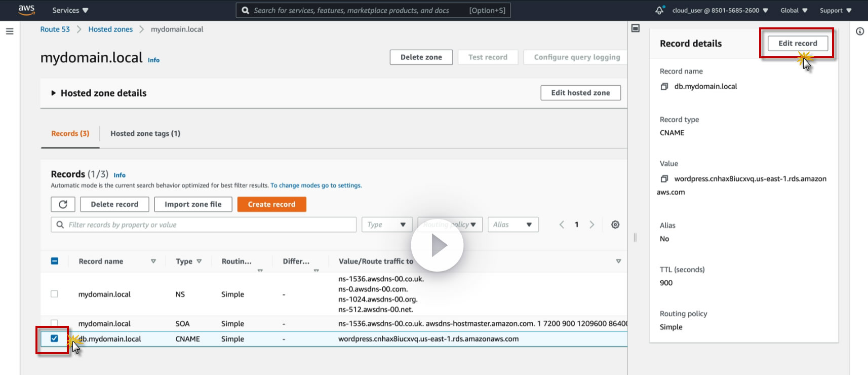This screenshot has width=868, height=375.
Task: Open Info link next to Records heading
Action: pos(120,175)
